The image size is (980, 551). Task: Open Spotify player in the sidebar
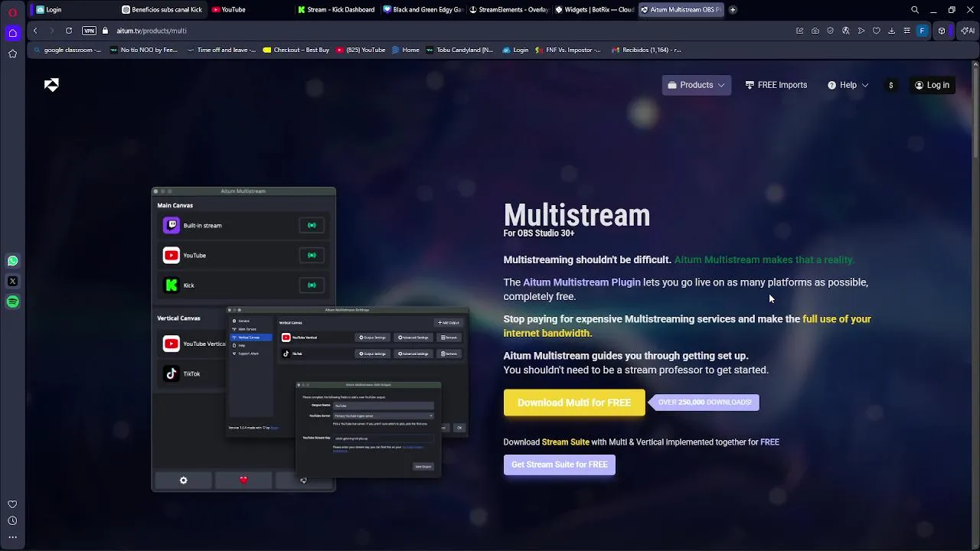click(12, 302)
